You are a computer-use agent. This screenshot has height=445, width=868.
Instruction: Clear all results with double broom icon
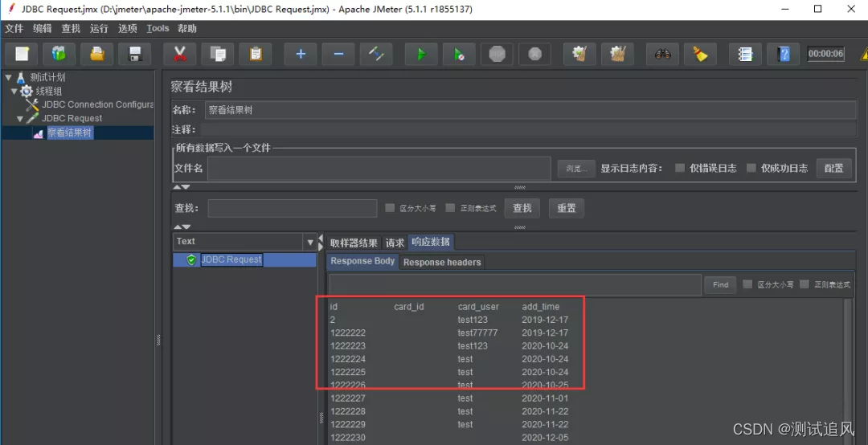617,54
